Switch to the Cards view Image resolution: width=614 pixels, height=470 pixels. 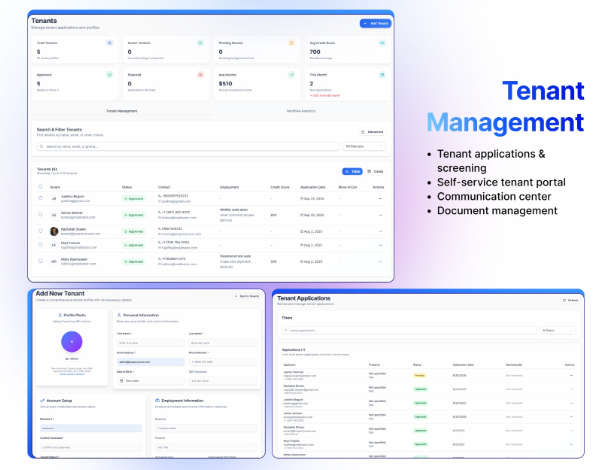click(375, 172)
